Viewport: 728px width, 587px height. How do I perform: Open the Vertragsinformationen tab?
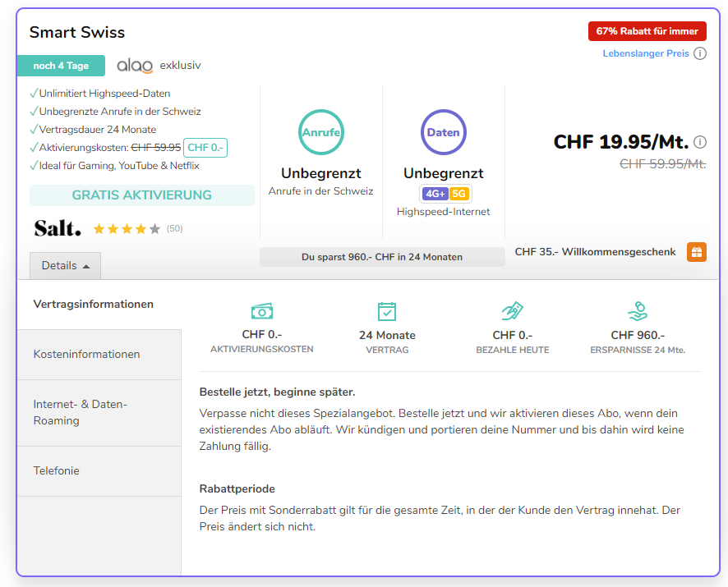pyautogui.click(x=94, y=305)
